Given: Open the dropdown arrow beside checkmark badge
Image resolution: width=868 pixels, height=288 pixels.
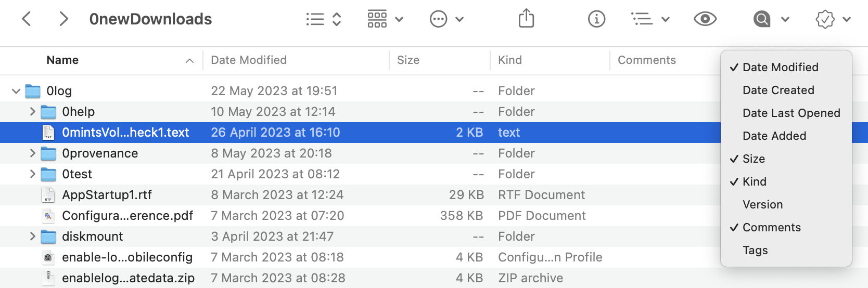Looking at the screenshot, I should click(847, 20).
